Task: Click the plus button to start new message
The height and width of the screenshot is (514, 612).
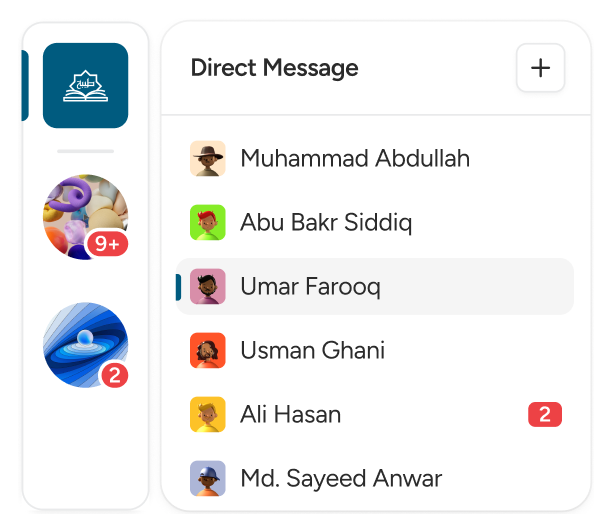Action: pyautogui.click(x=540, y=68)
